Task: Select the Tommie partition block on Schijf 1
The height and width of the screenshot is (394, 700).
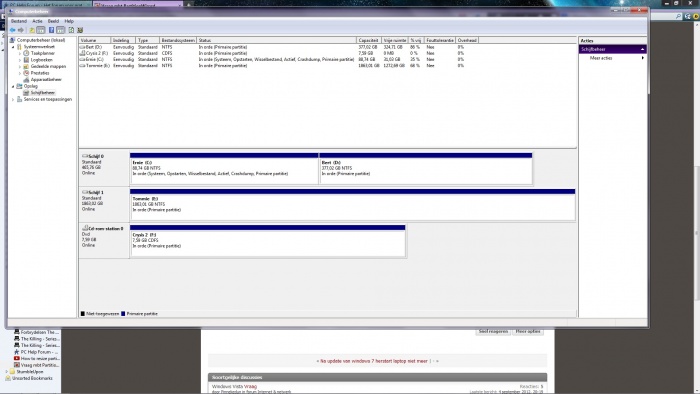Action: click(x=353, y=205)
